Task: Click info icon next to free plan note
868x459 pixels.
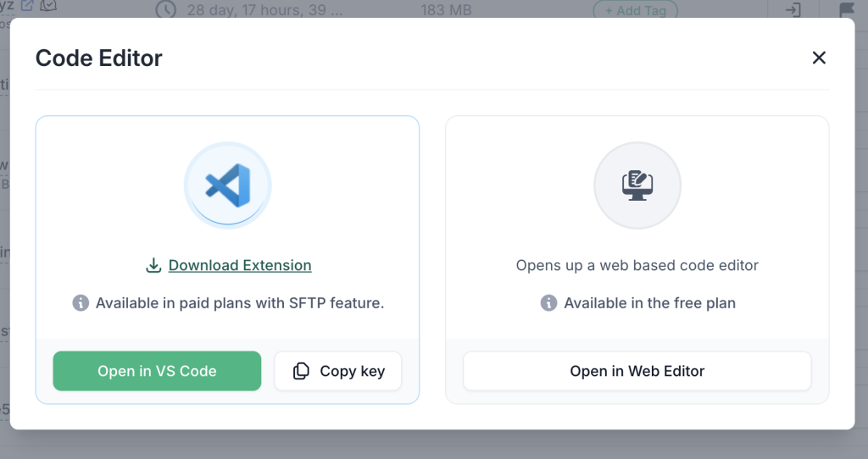Action: (548, 303)
